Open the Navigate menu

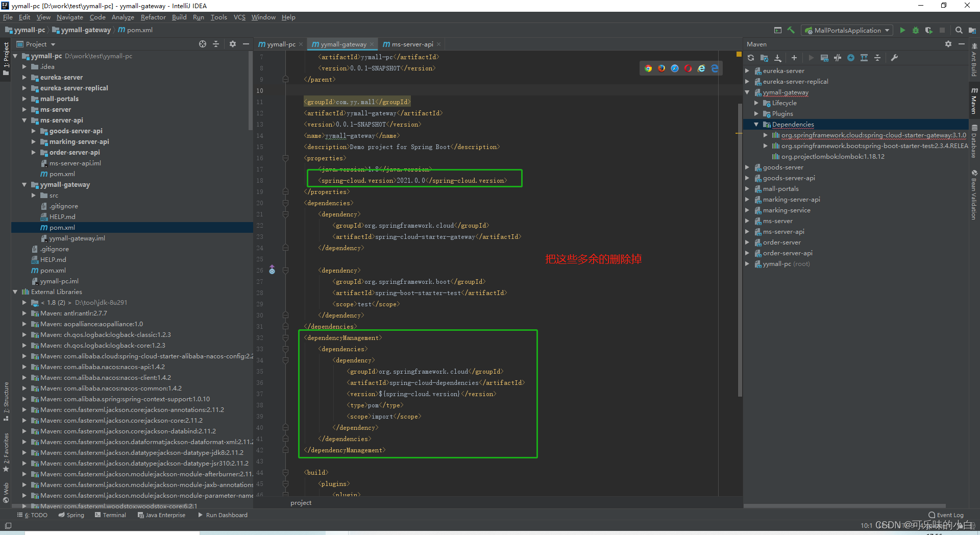point(69,17)
